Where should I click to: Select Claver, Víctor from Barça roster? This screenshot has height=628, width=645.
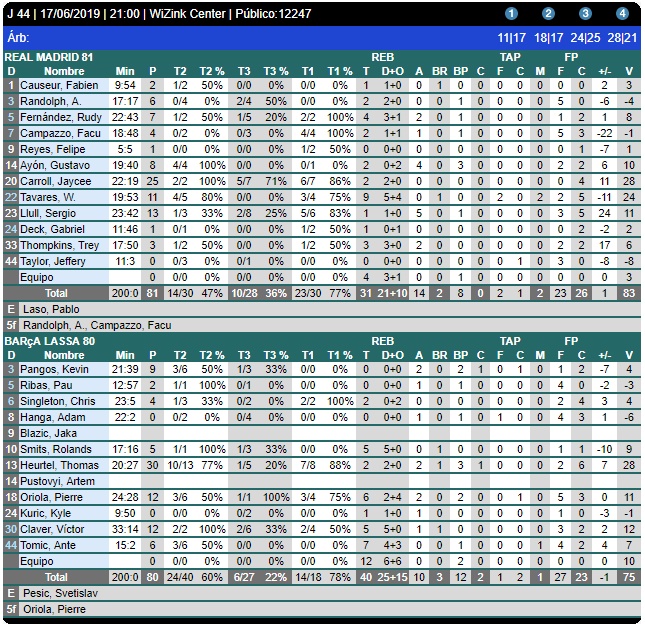click(52, 529)
